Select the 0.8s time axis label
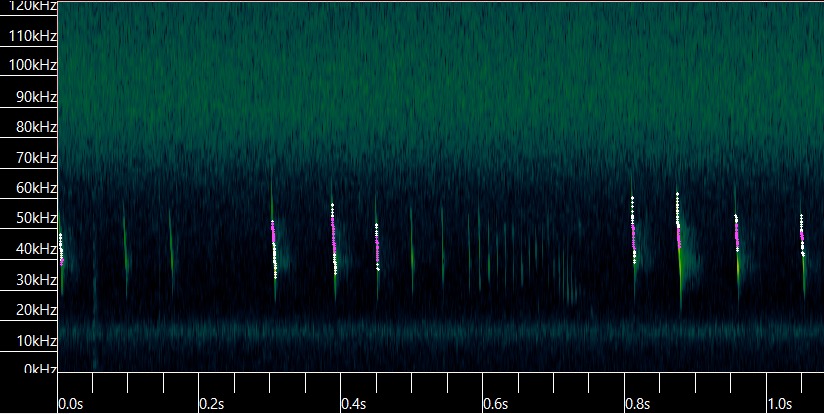824x414 pixels. 638,404
